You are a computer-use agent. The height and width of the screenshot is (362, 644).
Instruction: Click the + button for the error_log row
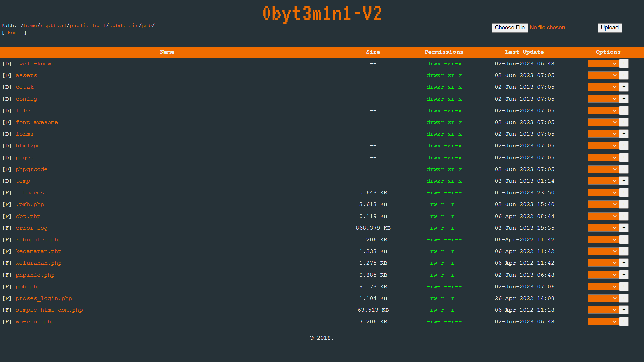(624, 228)
